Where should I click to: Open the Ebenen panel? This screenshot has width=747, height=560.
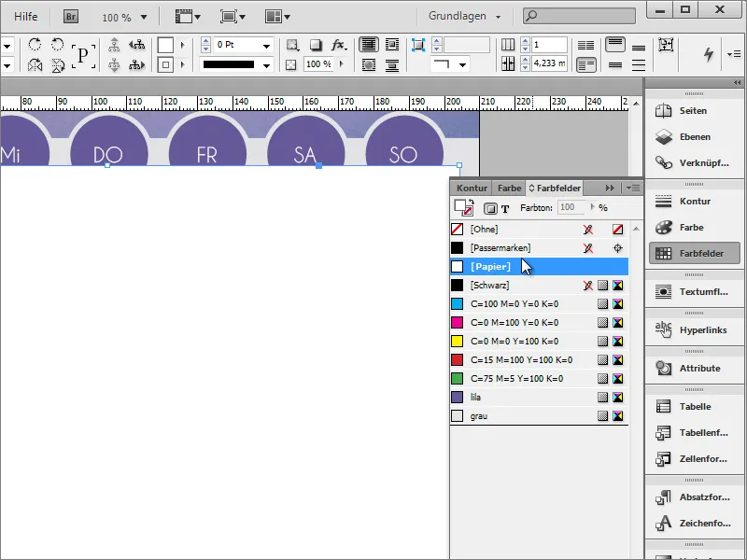point(694,136)
